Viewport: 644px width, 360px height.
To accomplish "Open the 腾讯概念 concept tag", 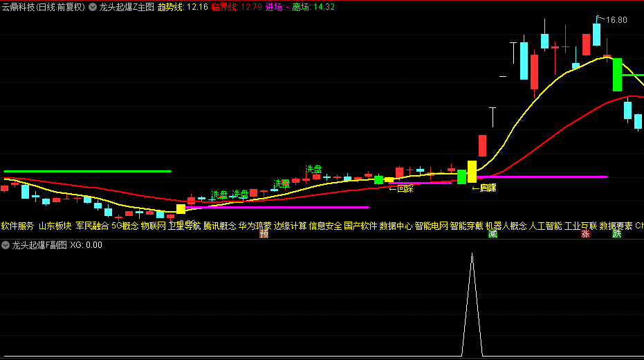I will tap(220, 226).
